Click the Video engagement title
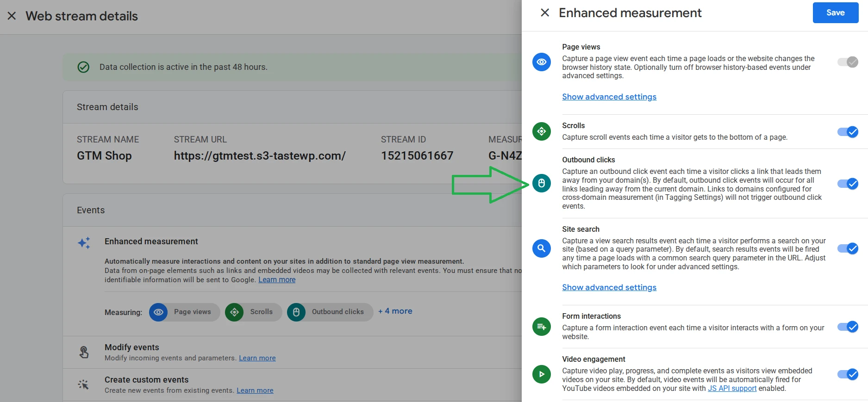868x402 pixels. click(593, 359)
